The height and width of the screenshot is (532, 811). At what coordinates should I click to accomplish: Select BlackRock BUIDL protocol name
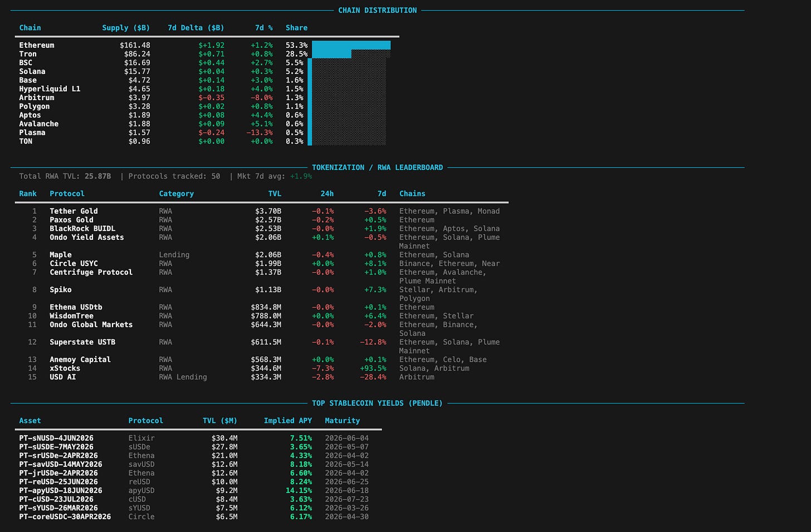tap(82, 229)
